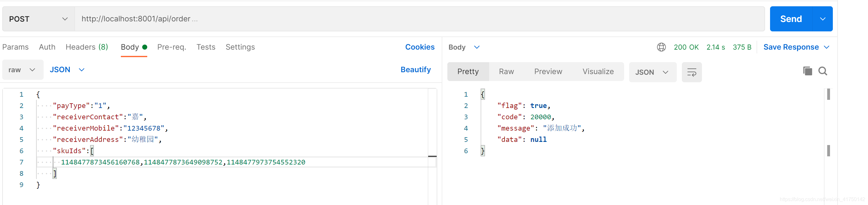
Task: Expand Save Response options
Action: (827, 47)
